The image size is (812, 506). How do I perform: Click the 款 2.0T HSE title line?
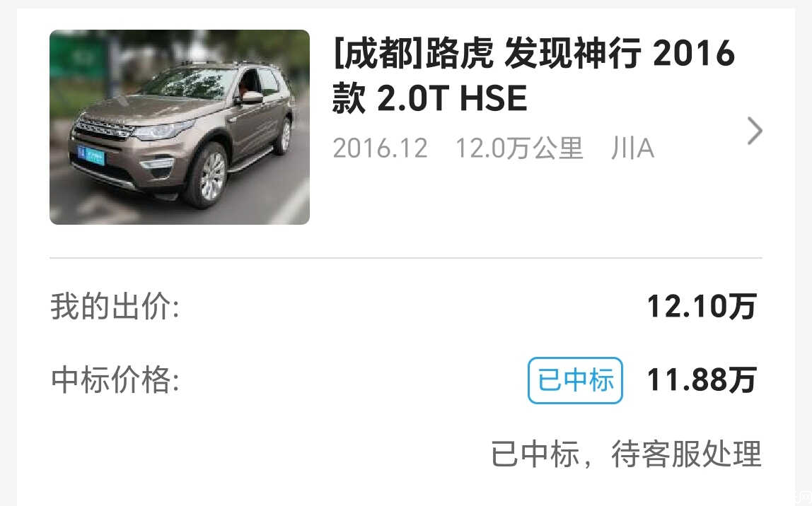coord(429,98)
